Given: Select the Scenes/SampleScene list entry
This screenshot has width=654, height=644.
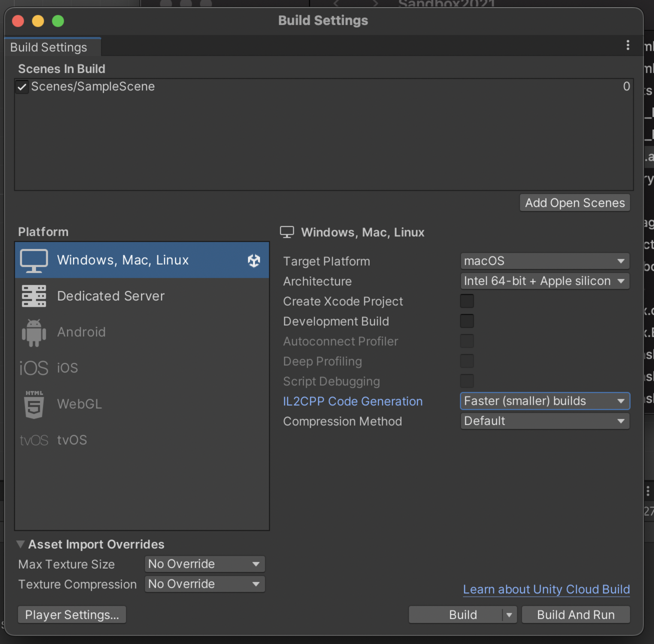Looking at the screenshot, I should pyautogui.click(x=93, y=87).
